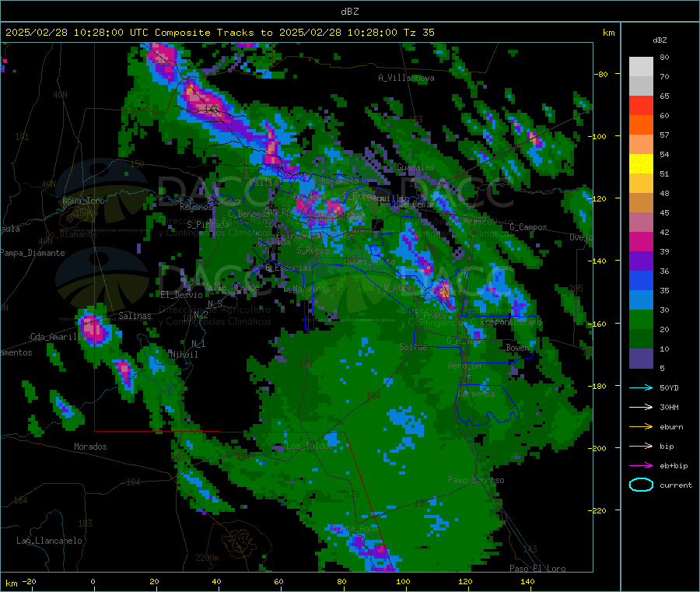Click the Bowen map label
Screen dimensions: 700x592
pyautogui.click(x=517, y=347)
